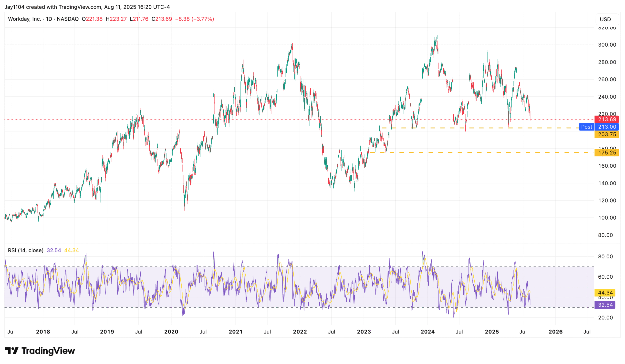Viewport: 625px width, 364px height.
Task: Click the 120.00 price axis label
Action: pyautogui.click(x=607, y=201)
